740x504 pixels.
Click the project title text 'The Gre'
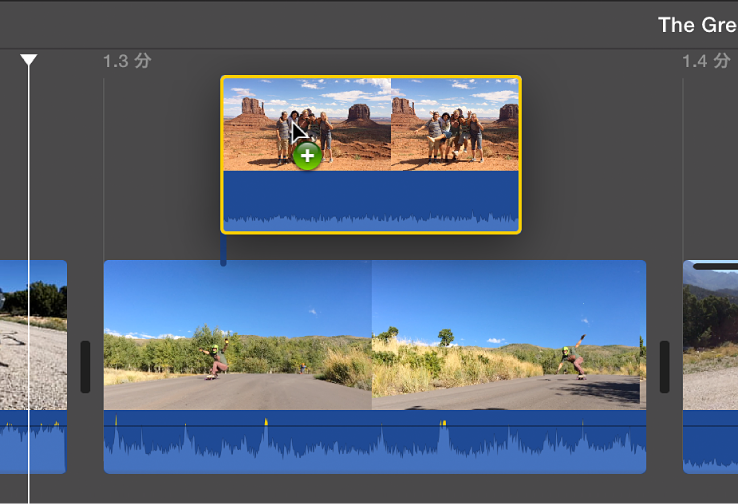pos(698,25)
